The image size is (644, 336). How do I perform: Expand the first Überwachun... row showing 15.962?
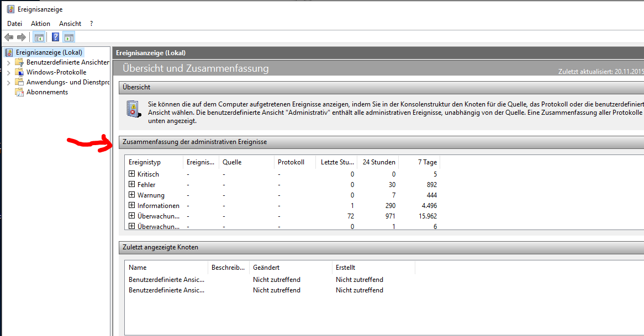[x=131, y=216]
